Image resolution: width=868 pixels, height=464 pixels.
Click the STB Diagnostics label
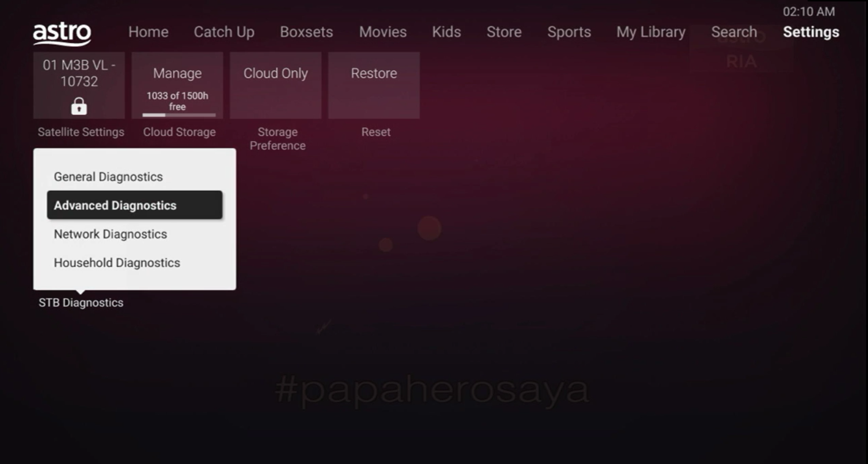81,303
